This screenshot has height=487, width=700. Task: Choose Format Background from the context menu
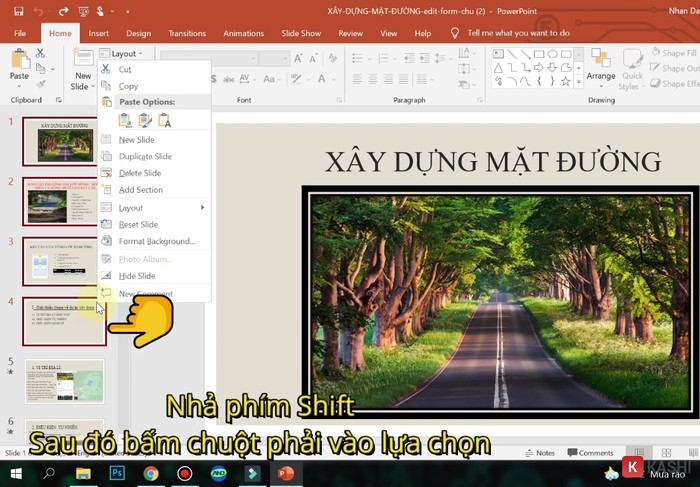click(x=154, y=241)
